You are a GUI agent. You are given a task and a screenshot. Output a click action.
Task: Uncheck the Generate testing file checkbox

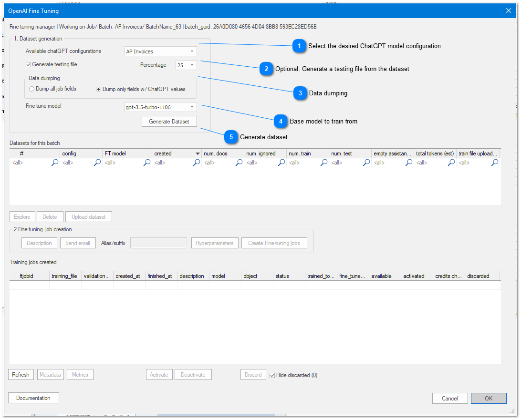(29, 64)
